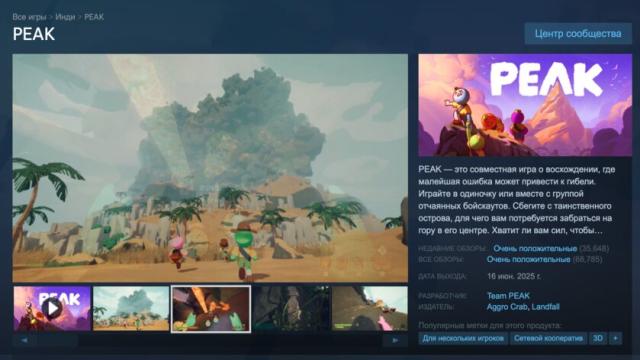Click the Сетевой кооператив tag

[548, 338]
